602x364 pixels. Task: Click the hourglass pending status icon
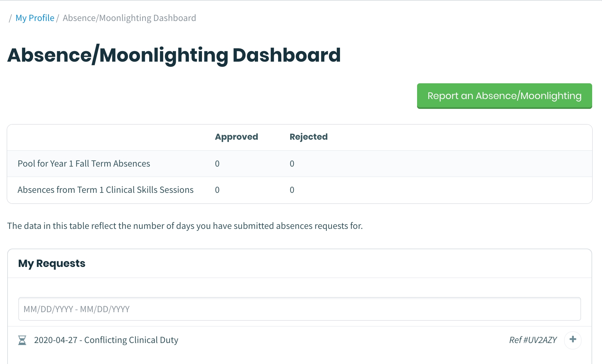(x=22, y=340)
